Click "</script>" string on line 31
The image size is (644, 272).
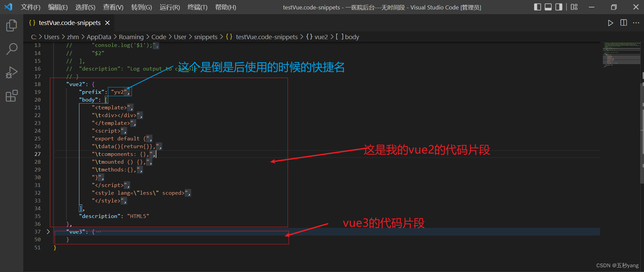(109, 185)
